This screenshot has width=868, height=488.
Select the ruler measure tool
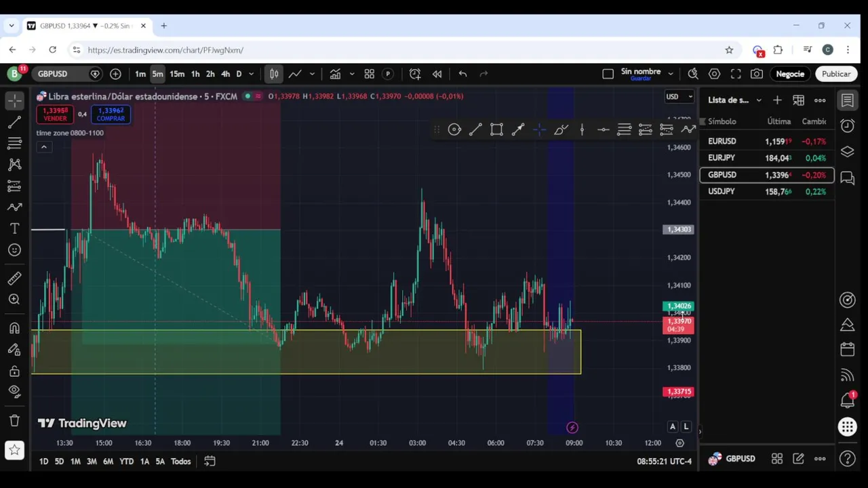pyautogui.click(x=14, y=279)
